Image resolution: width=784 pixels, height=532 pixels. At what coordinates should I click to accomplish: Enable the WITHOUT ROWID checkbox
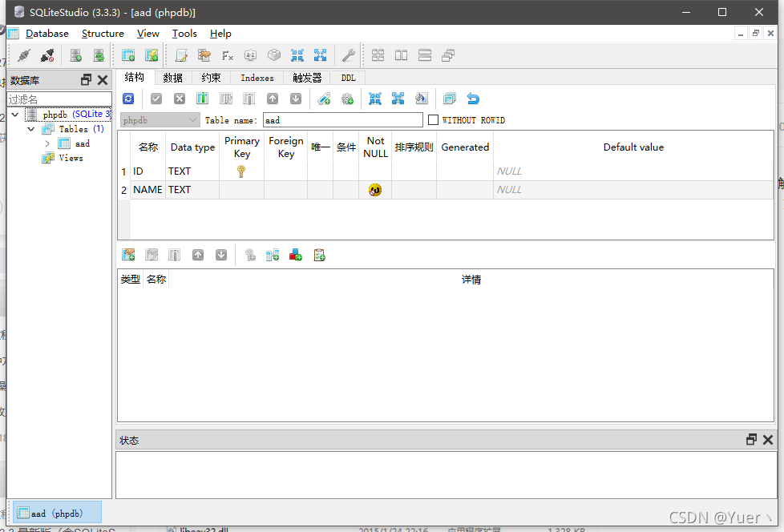coord(433,119)
